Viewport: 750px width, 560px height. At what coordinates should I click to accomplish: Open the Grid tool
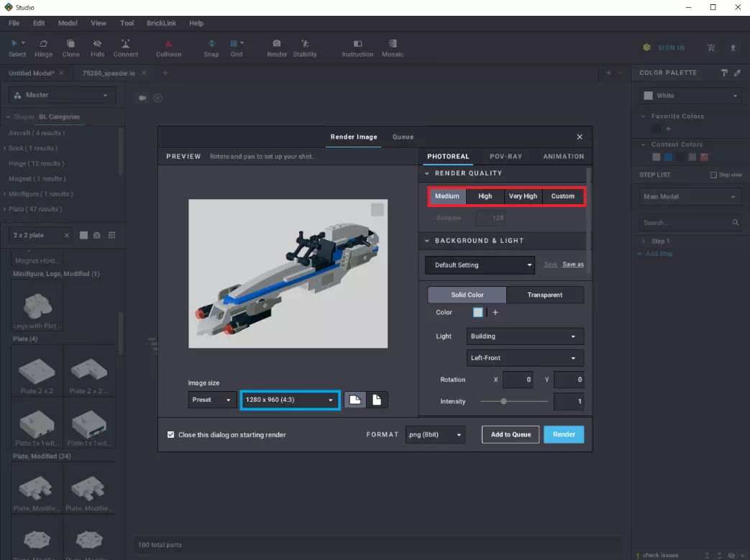point(237,48)
